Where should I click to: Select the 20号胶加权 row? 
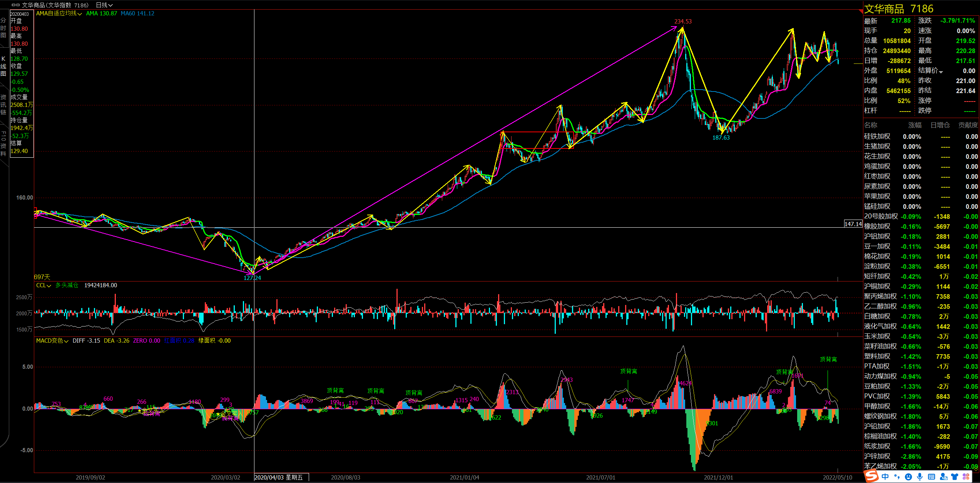click(921, 217)
